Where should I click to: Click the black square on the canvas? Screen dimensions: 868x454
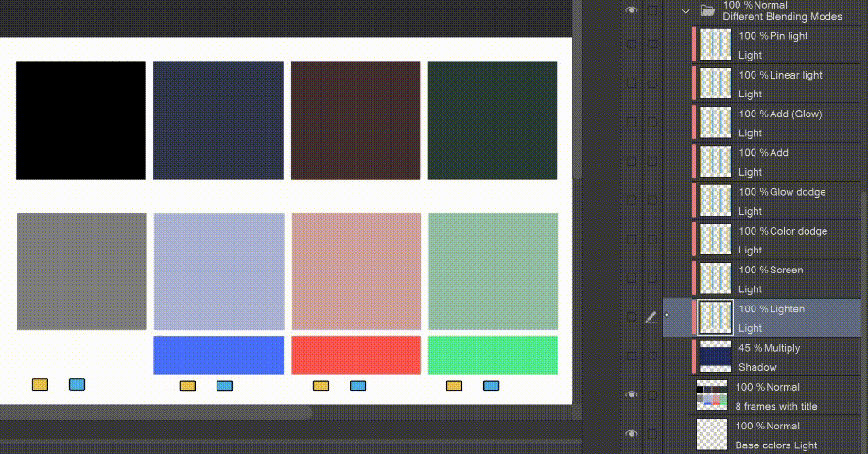[x=80, y=121]
